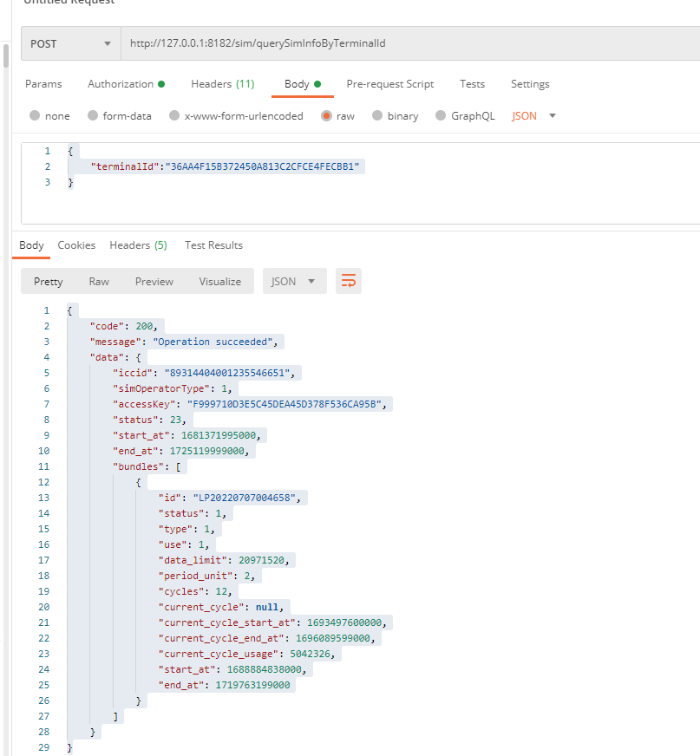The image size is (700, 756).
Task: Choose the form-data radio option
Action: point(93,116)
